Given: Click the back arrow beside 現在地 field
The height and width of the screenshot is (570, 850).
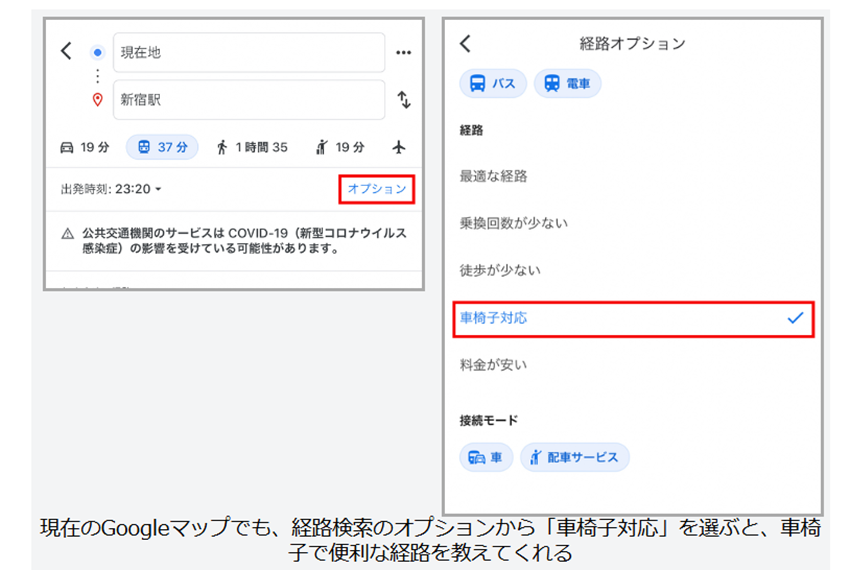Looking at the screenshot, I should [x=66, y=51].
